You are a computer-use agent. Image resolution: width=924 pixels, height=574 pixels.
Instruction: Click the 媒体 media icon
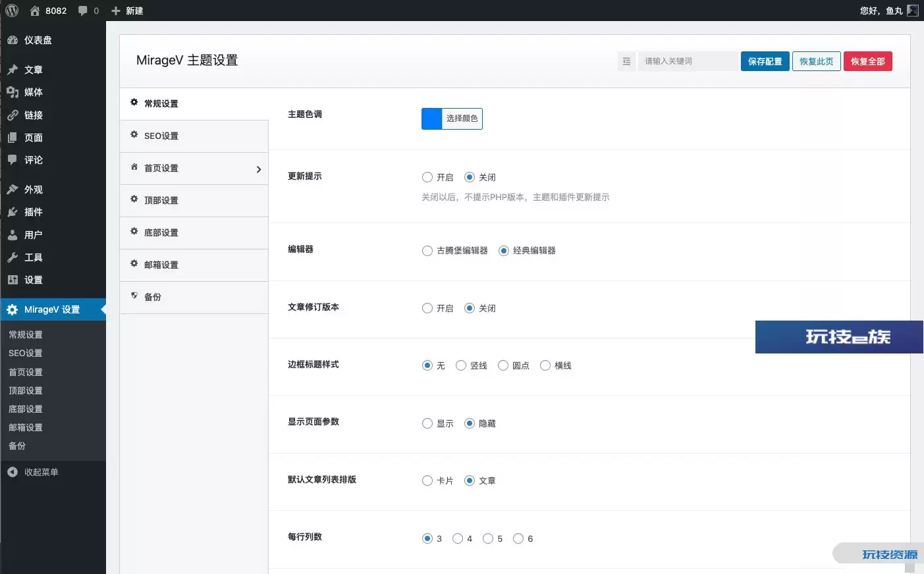pos(13,92)
